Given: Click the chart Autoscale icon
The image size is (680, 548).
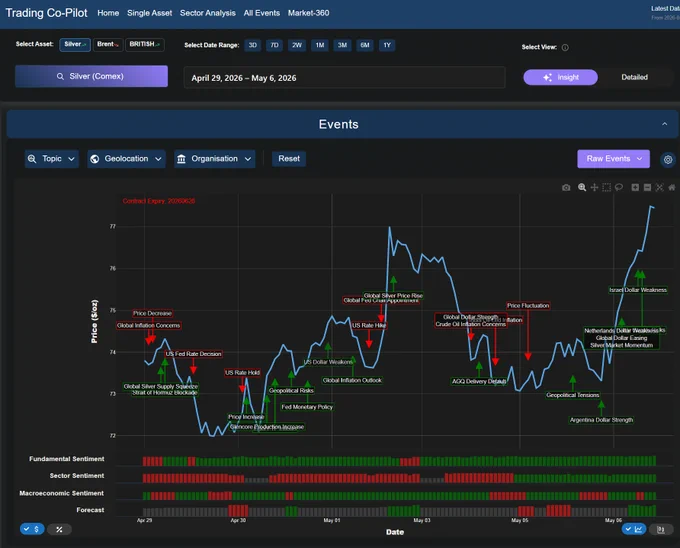Looking at the screenshot, I should tap(659, 187).
